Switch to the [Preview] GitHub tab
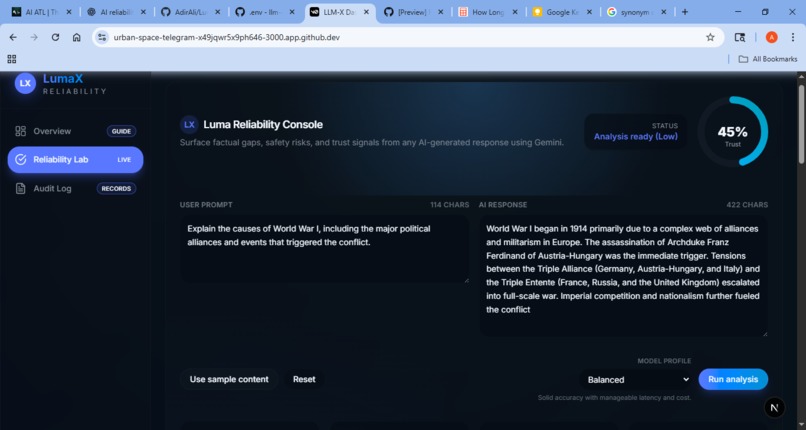The image size is (806, 430). pyautogui.click(x=414, y=12)
